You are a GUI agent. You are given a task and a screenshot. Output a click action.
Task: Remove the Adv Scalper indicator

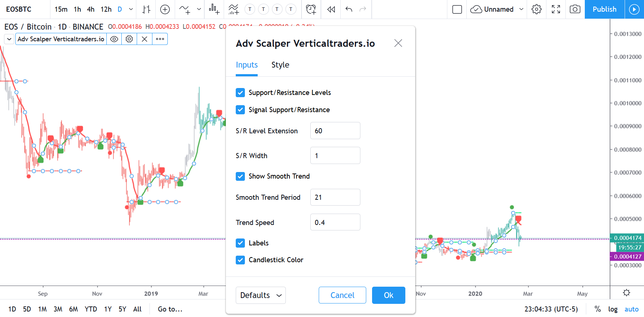coord(145,39)
